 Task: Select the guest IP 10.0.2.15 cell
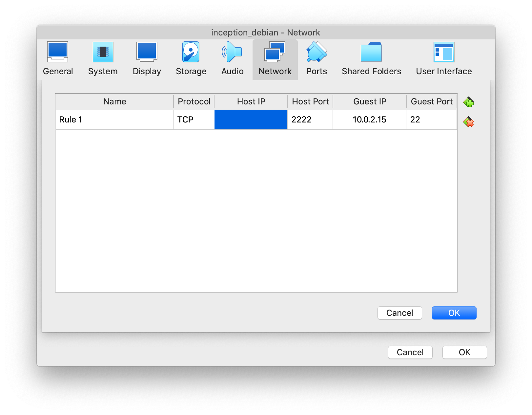[x=370, y=120]
